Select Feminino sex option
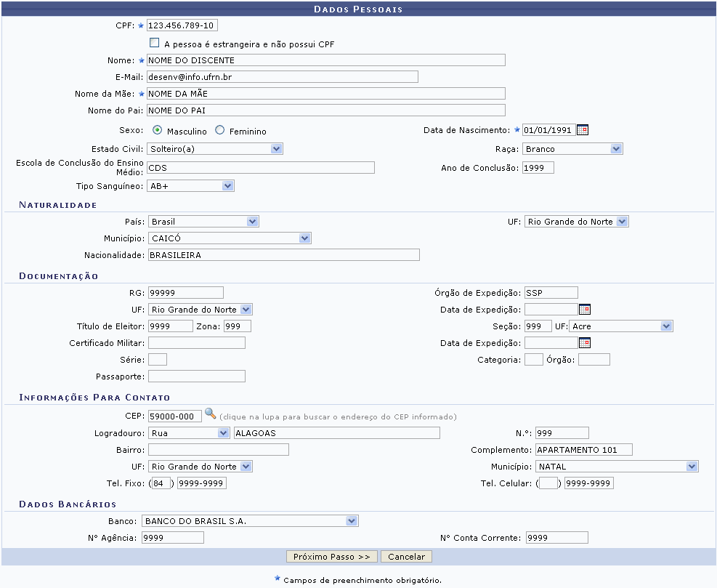 [220, 131]
